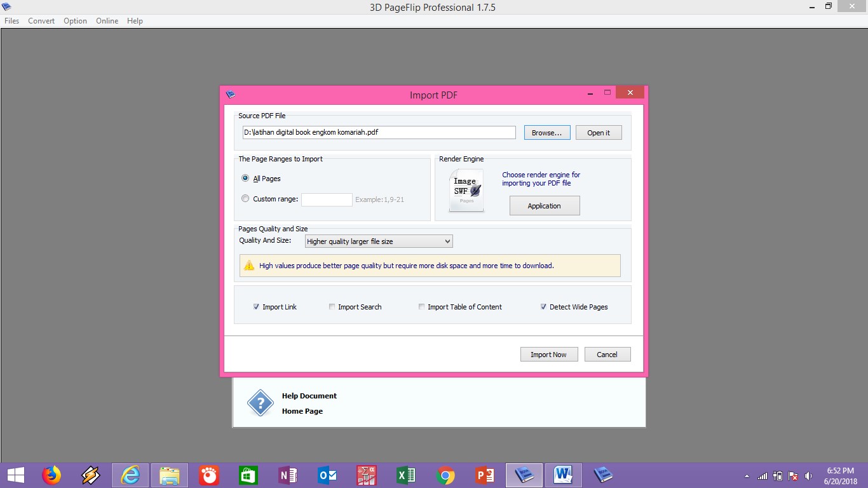Click the Source PDF File path field
The height and width of the screenshot is (488, 868).
379,132
